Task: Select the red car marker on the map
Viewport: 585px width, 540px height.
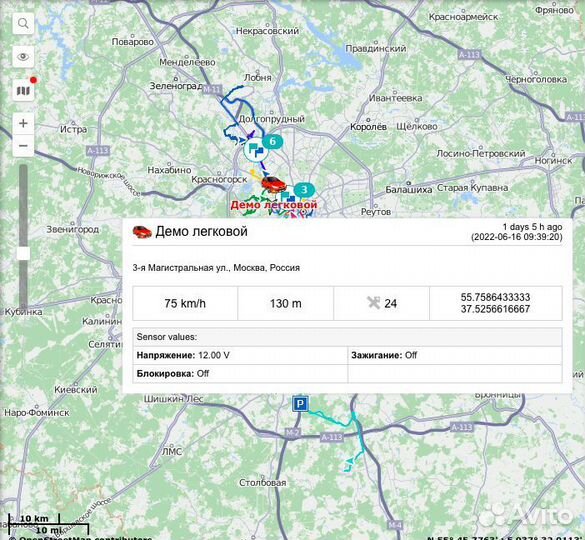Action: [273, 184]
